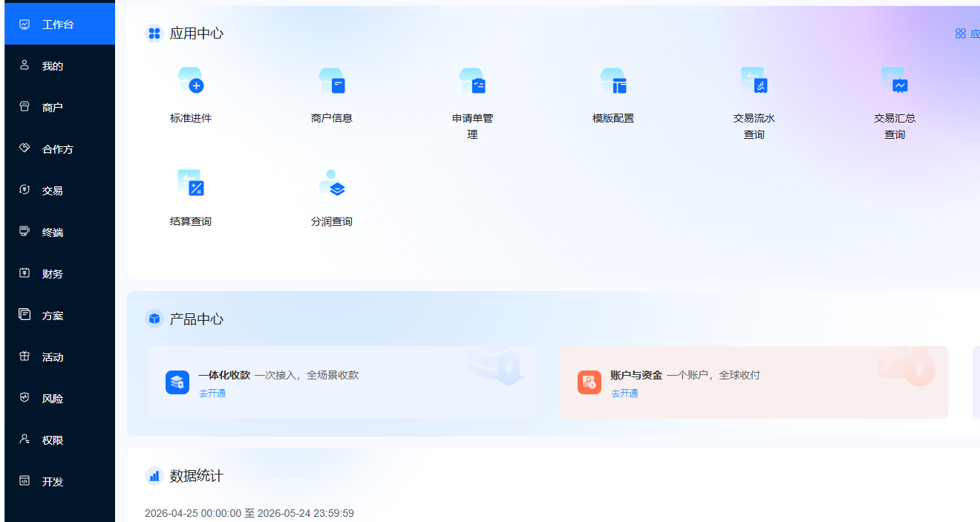
Task: Select 终端 in the sidebar
Action: point(59,232)
